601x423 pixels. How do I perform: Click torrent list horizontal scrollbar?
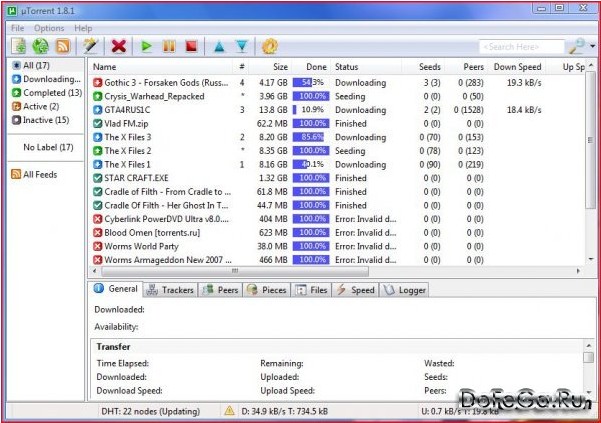click(235, 271)
